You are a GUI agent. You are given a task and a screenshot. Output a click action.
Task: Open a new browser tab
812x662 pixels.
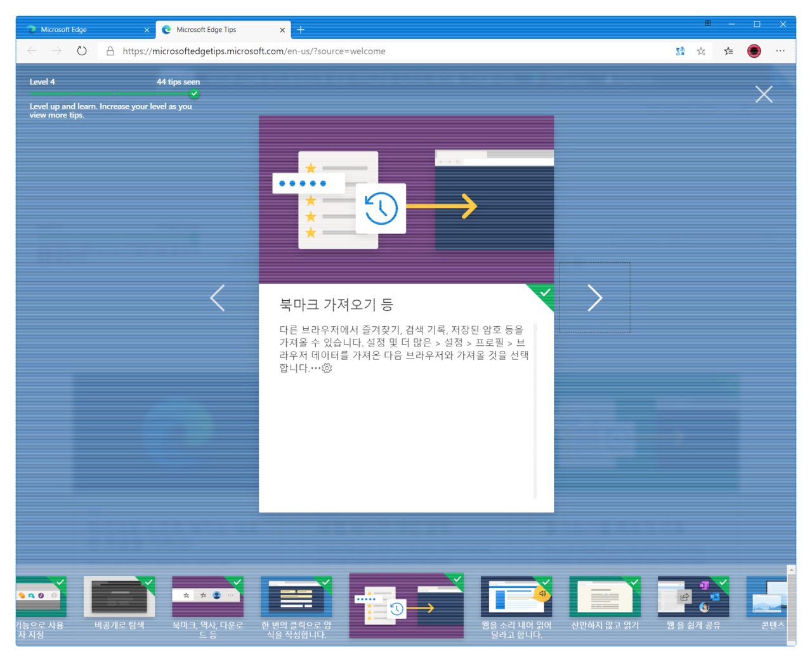click(301, 29)
